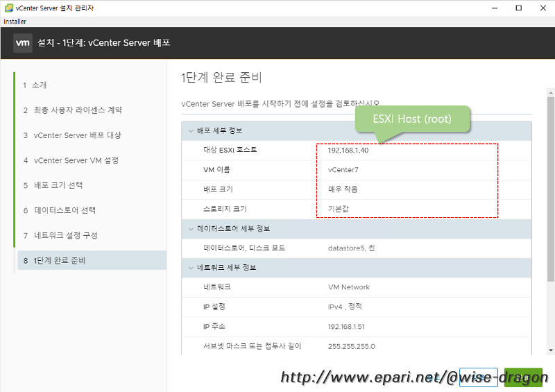Select step 8 1단계 완료 준비

[x=92, y=261]
